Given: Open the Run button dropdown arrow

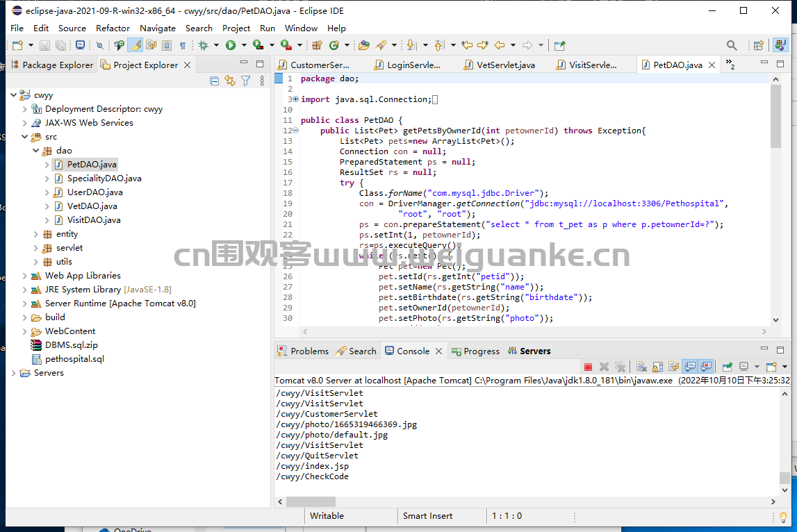Looking at the screenshot, I should tap(244, 45).
